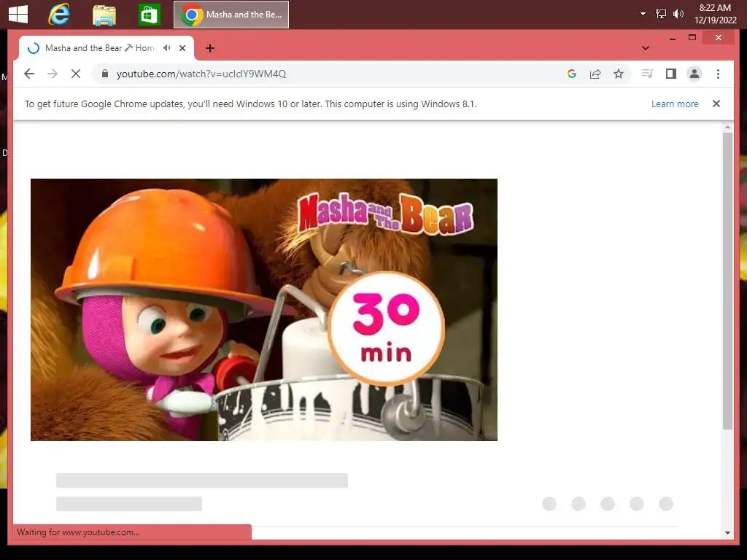
Task: Click the Google G icon in address bar
Action: pos(572,74)
